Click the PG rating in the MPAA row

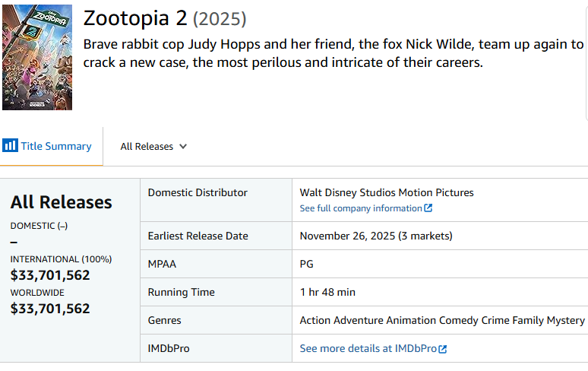pos(306,265)
